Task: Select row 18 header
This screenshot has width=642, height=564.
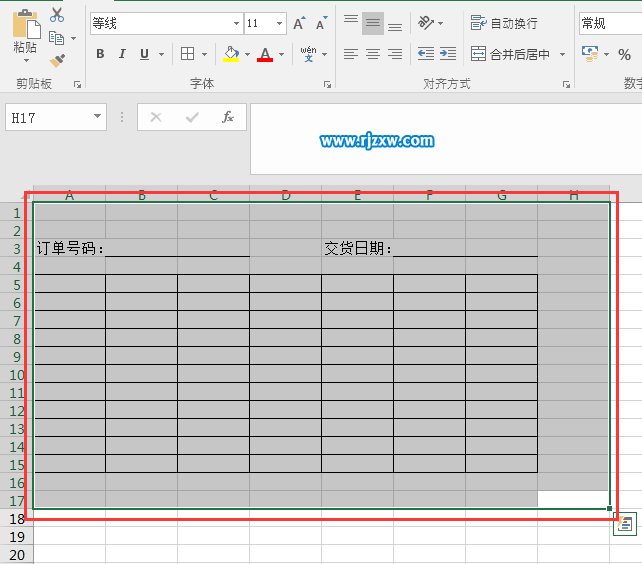Action: [16, 519]
